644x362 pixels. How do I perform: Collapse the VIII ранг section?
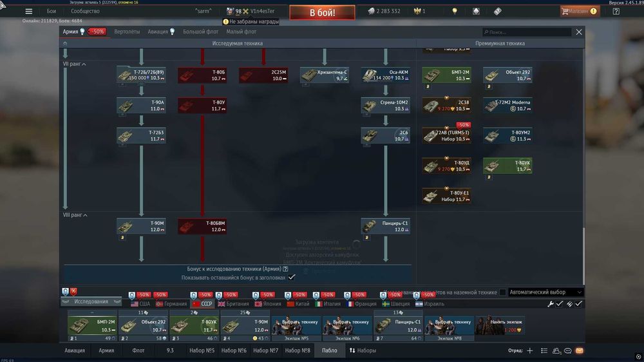tap(75, 215)
